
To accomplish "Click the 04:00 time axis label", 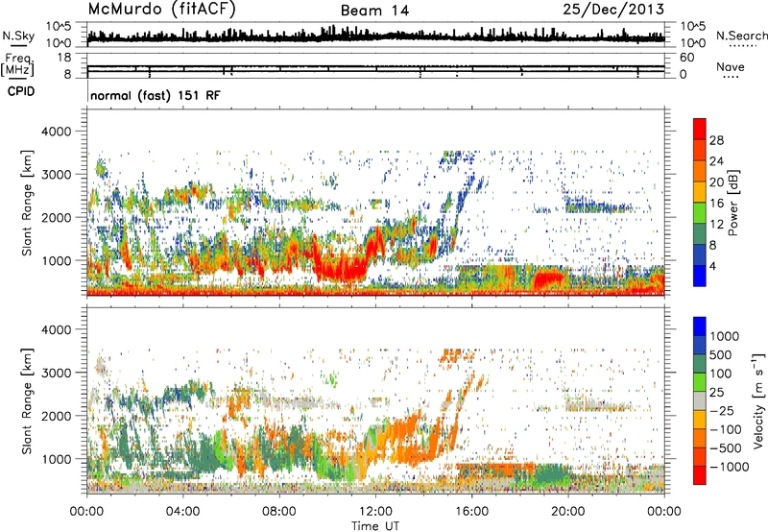I will click(x=182, y=512).
